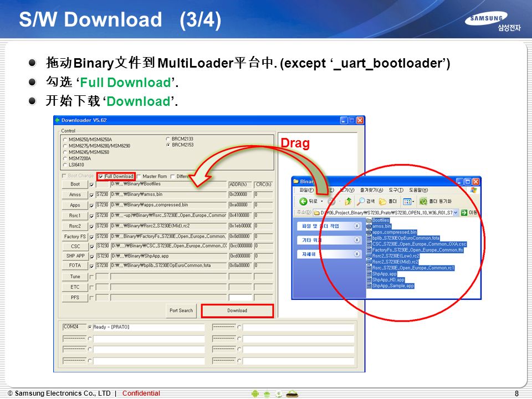Open the 도구(T) menu
This screenshot has height=399, width=532.
click(396, 190)
